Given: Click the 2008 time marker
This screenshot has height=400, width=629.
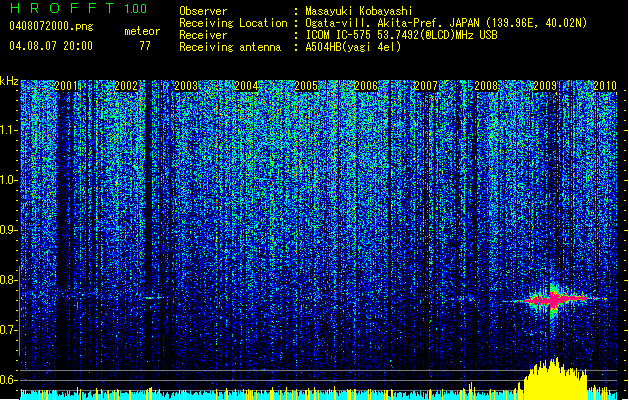Looking at the screenshot, I should (x=486, y=86).
